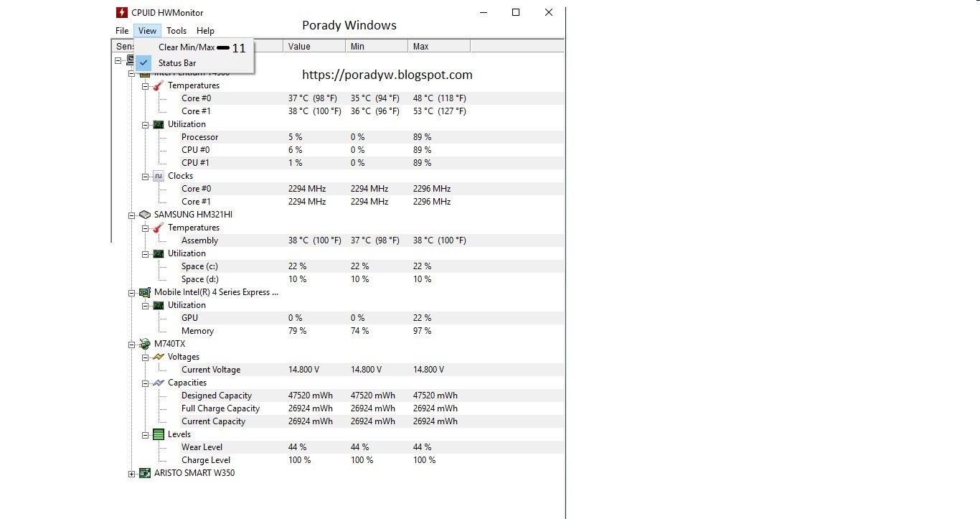Open the Help menu
Viewport: 980px width, 519px height.
206,31
